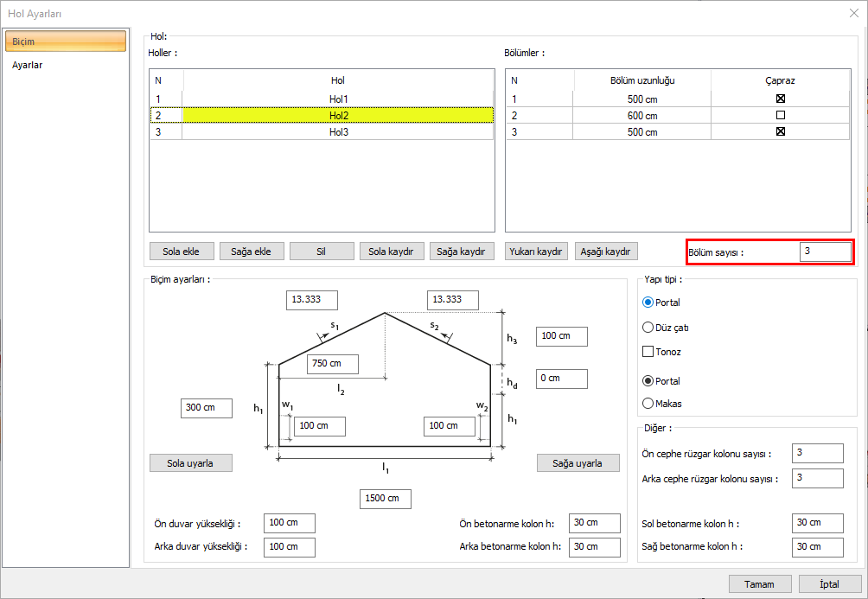Select Hol1 row in Holler list

tap(337, 99)
